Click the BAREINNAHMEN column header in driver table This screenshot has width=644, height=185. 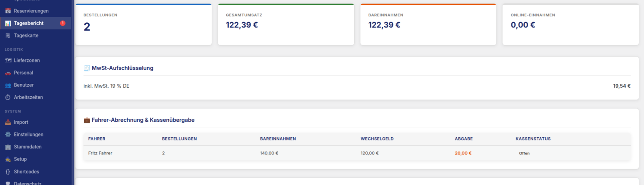(278, 139)
